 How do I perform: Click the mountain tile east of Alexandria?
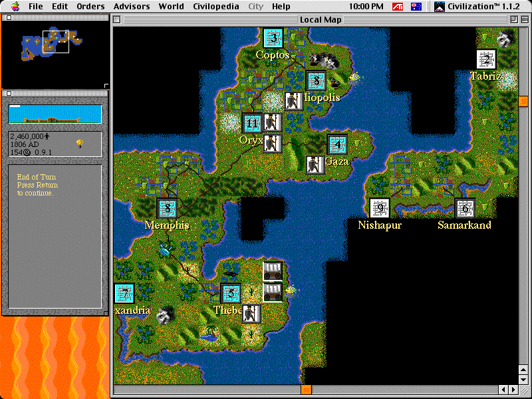click(x=166, y=315)
